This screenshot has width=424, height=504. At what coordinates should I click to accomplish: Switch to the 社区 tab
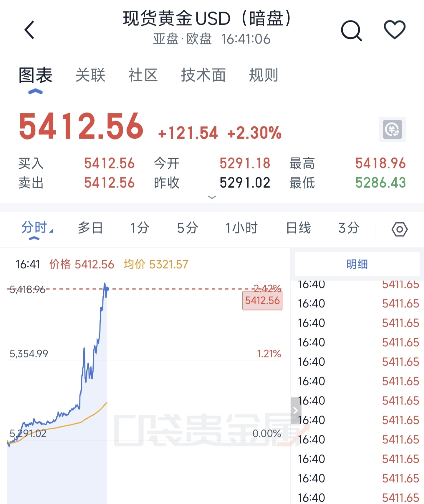pos(143,75)
